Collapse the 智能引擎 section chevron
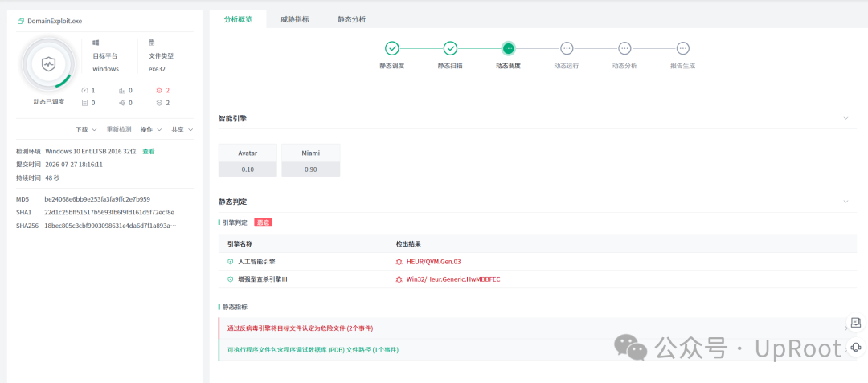The image size is (868, 383). 845,118
